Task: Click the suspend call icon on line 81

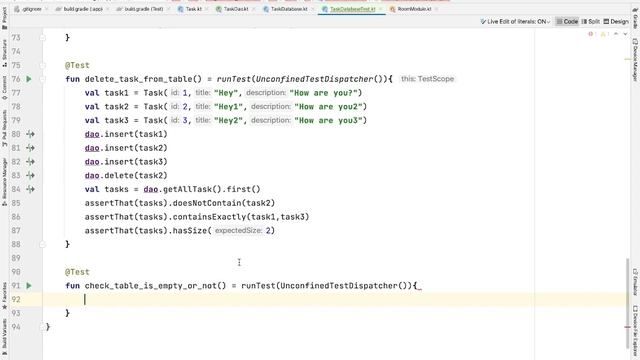Action: pyautogui.click(x=30, y=148)
